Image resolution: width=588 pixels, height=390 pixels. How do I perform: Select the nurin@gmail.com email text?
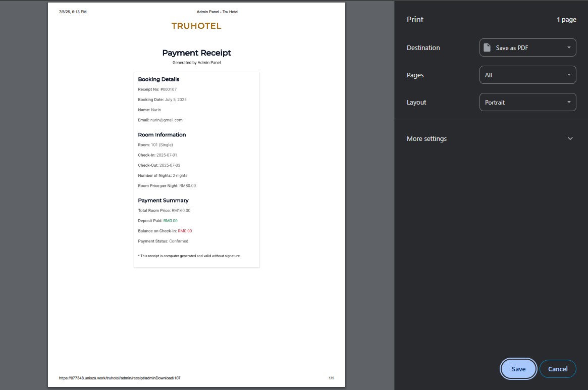tap(167, 120)
